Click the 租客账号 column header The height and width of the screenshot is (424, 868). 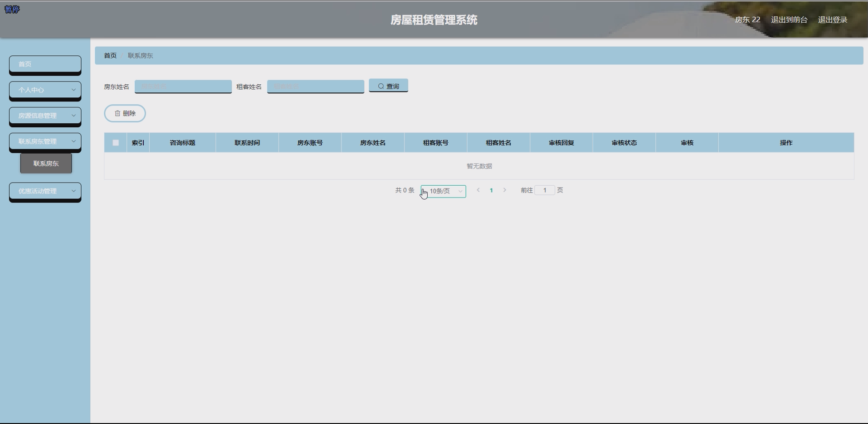point(436,143)
